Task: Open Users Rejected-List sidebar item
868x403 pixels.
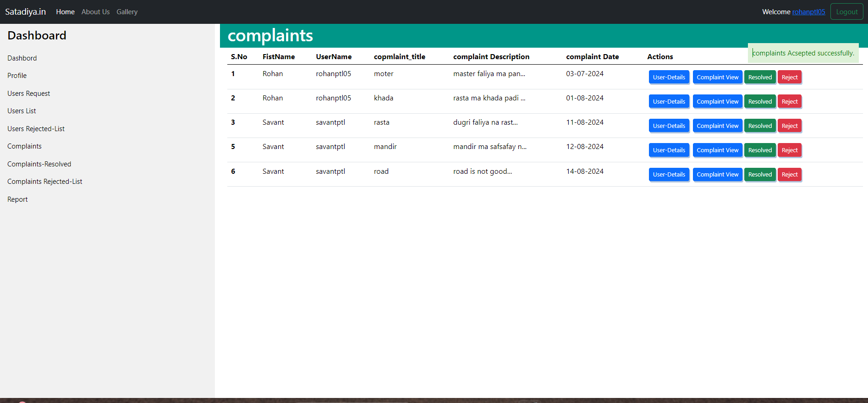Action: 36,129
